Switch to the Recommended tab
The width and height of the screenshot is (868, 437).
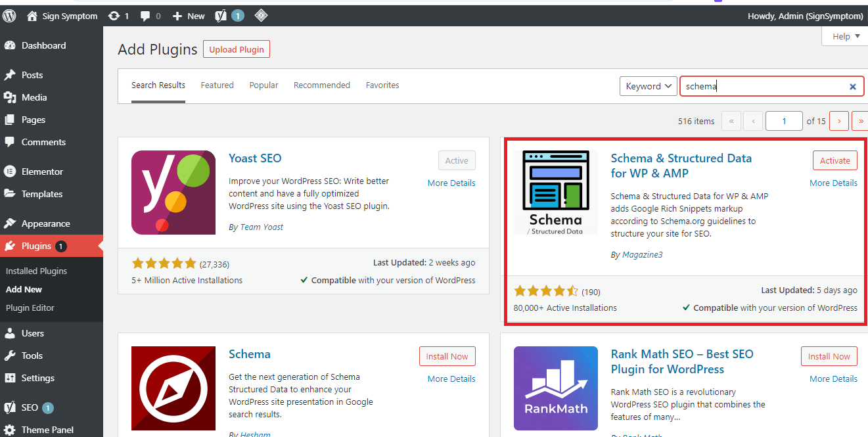[322, 85]
